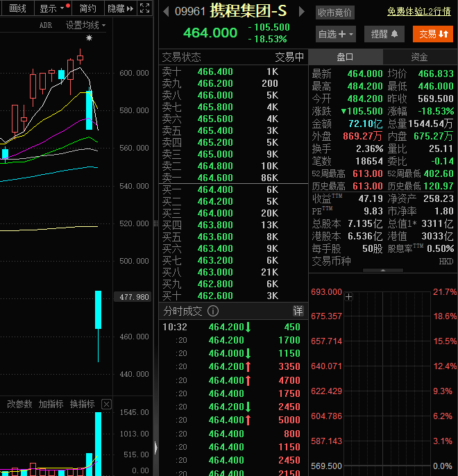Click the 卖五 465.400 ask row
458x476 pixels.
coord(233,130)
